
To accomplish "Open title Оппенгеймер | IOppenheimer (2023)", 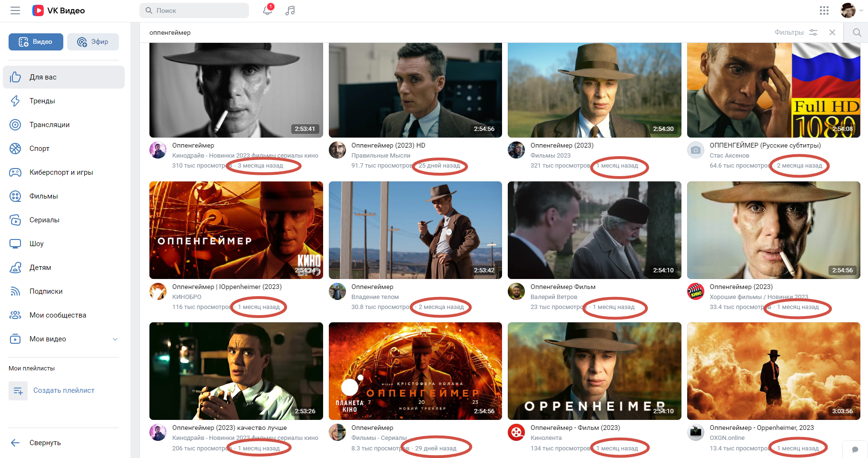I will click(x=227, y=287).
